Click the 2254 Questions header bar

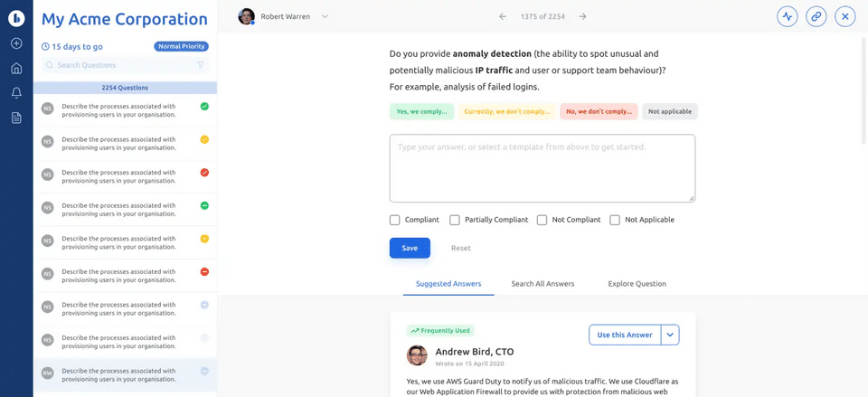click(125, 88)
